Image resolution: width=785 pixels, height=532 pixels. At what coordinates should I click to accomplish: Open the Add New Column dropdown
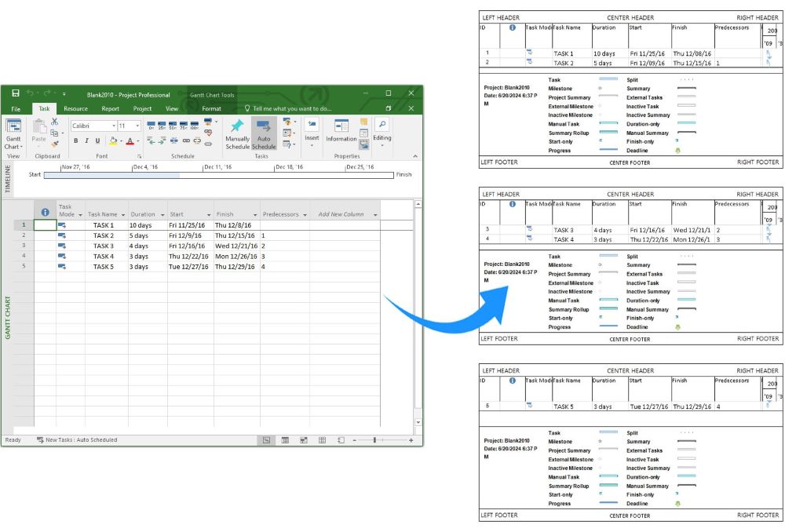tap(375, 215)
